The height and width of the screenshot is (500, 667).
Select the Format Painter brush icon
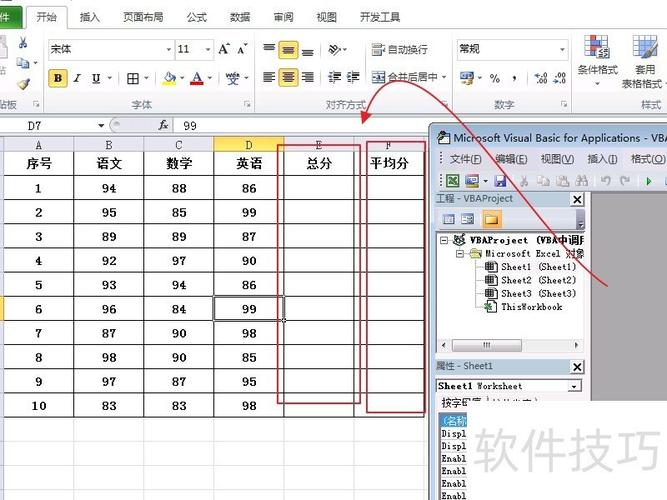point(23,83)
